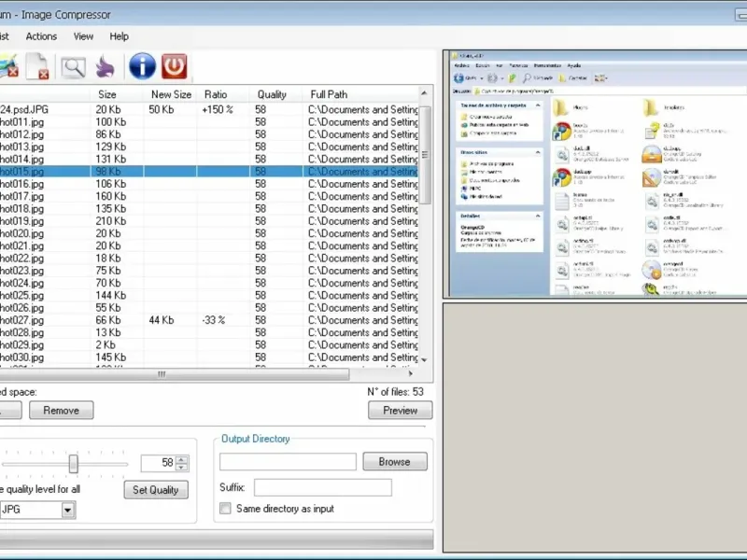Click the N° of files: 53 label
The image size is (747, 560).
coord(395,392)
